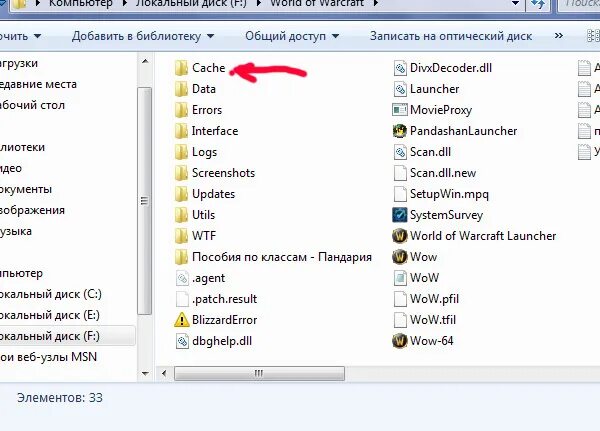Click the World of Warcraft Launcher icon
This screenshot has height=431, width=600.
399,236
